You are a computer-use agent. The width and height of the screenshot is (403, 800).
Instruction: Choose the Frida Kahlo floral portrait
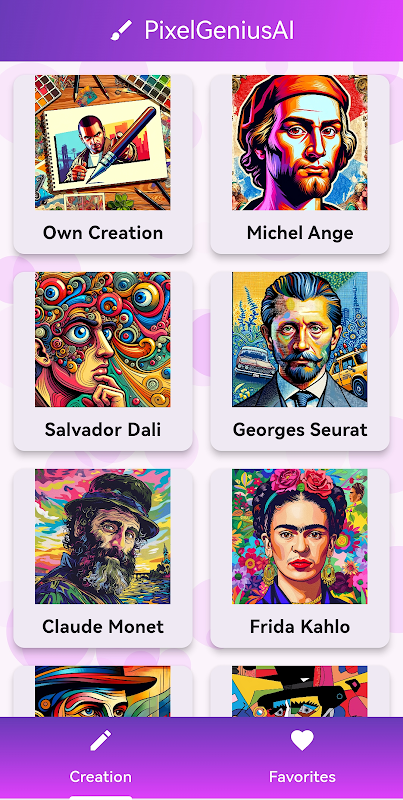pos(300,536)
